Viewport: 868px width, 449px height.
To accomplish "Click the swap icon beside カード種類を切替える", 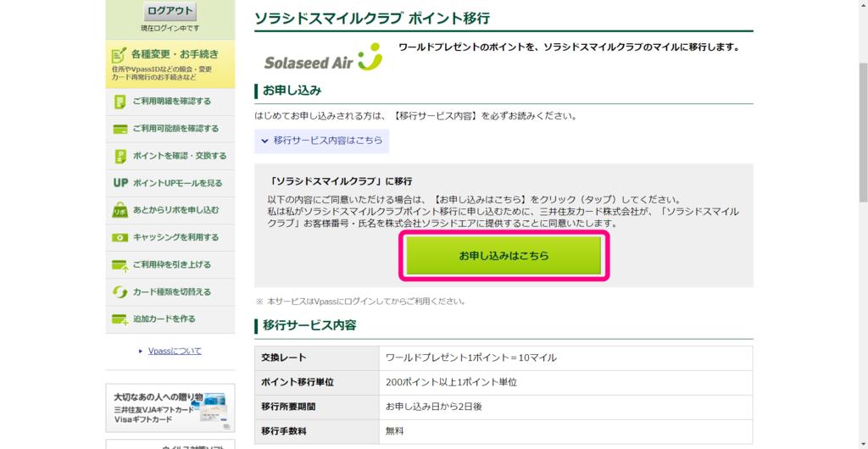I will (120, 292).
